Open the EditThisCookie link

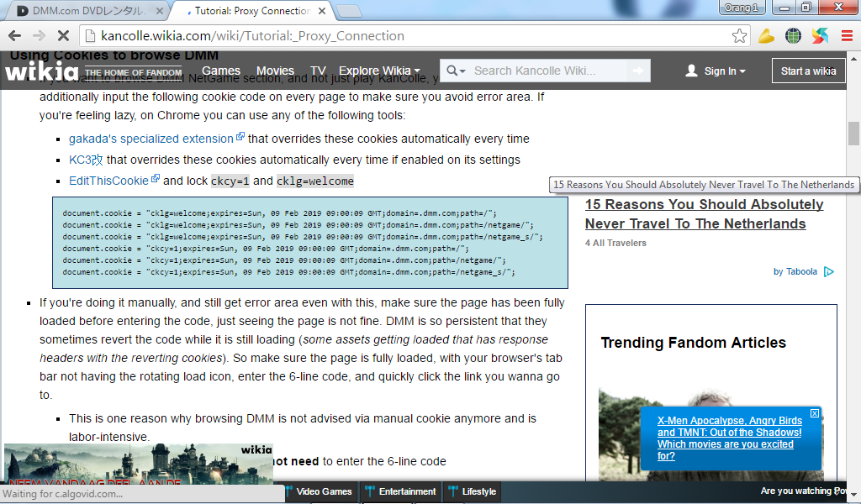pyautogui.click(x=108, y=181)
